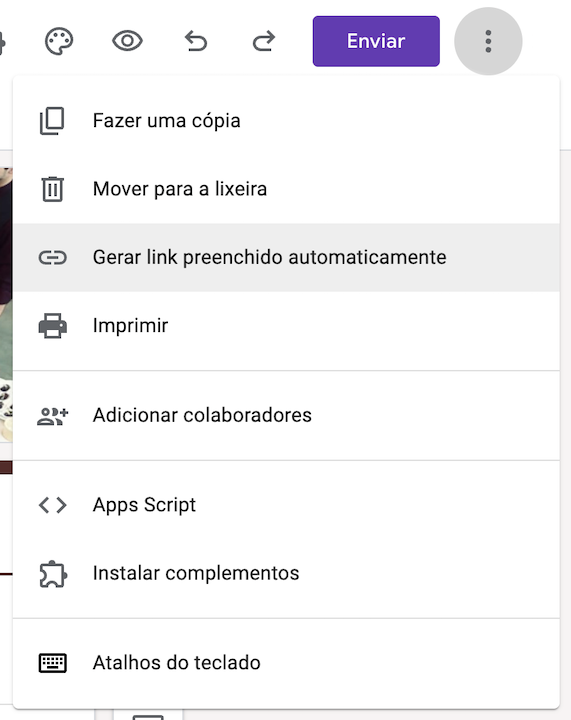
Task: Redo the last action arrow
Action: (263, 41)
